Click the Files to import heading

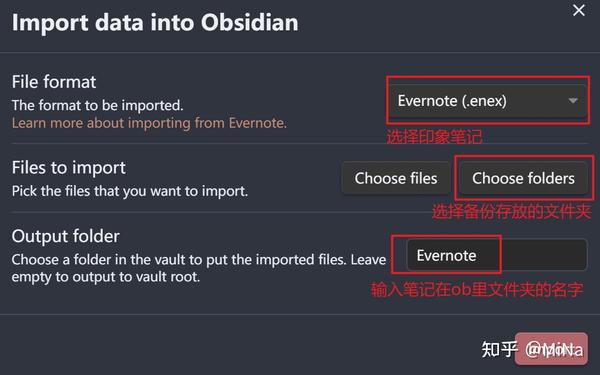click(68, 168)
